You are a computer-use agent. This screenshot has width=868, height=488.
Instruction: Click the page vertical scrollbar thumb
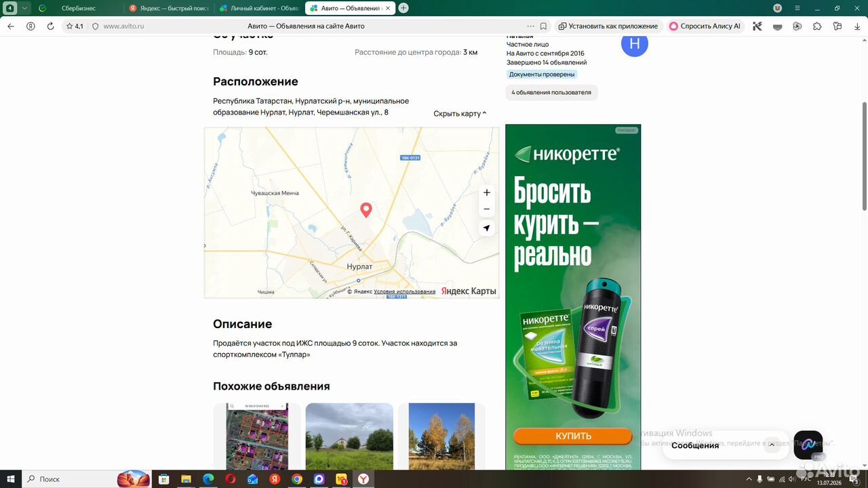[x=864, y=156]
